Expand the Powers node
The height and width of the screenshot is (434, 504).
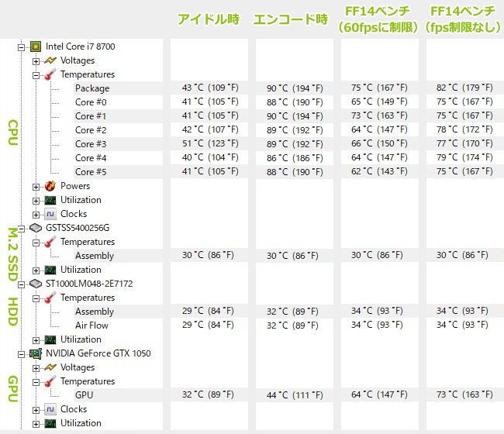(36, 187)
